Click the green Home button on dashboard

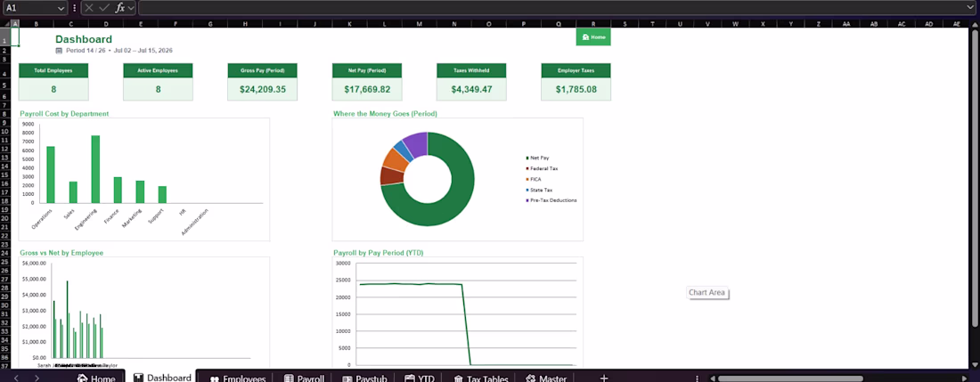(593, 37)
